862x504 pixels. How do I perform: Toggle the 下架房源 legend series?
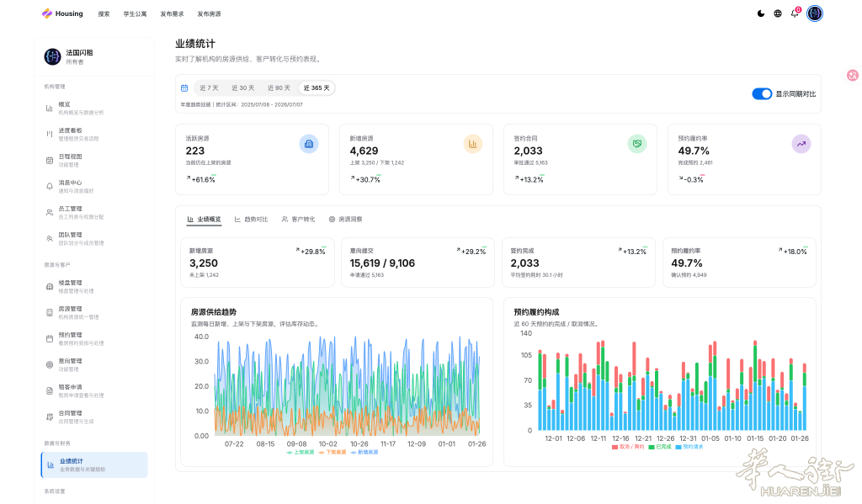[333, 453]
